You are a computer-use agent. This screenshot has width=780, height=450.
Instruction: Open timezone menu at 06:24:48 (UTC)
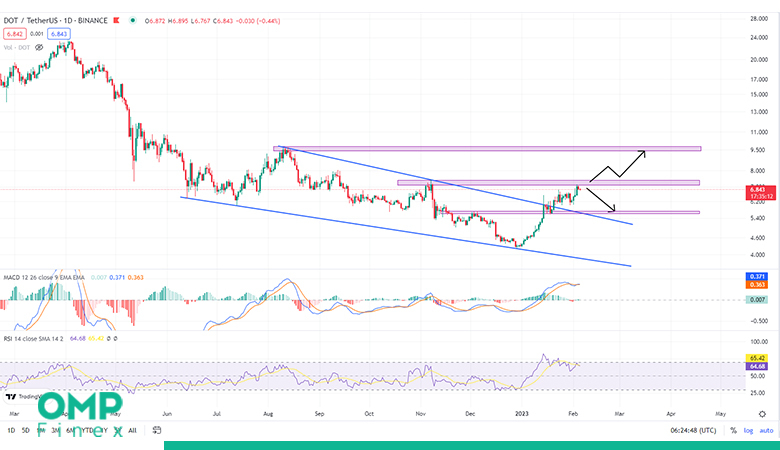[693, 431]
